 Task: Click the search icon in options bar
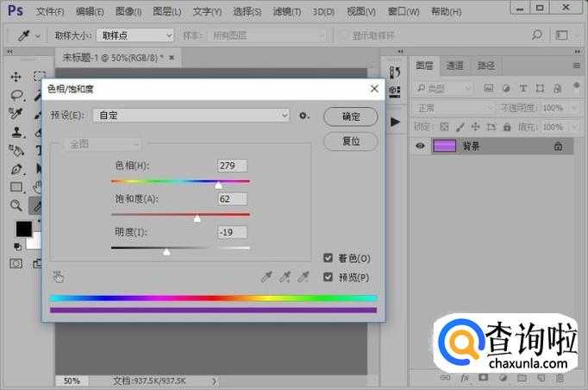pyautogui.click(x=536, y=35)
